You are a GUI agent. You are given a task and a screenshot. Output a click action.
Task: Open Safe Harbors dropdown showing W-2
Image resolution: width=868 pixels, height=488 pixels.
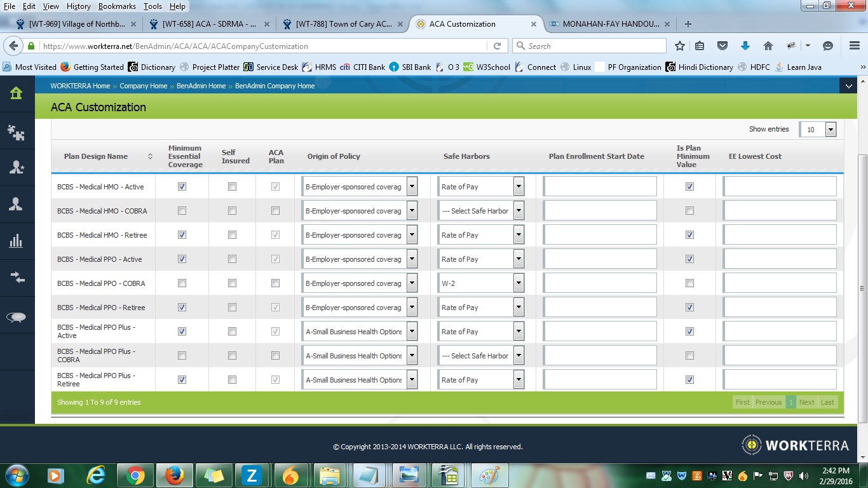519,283
